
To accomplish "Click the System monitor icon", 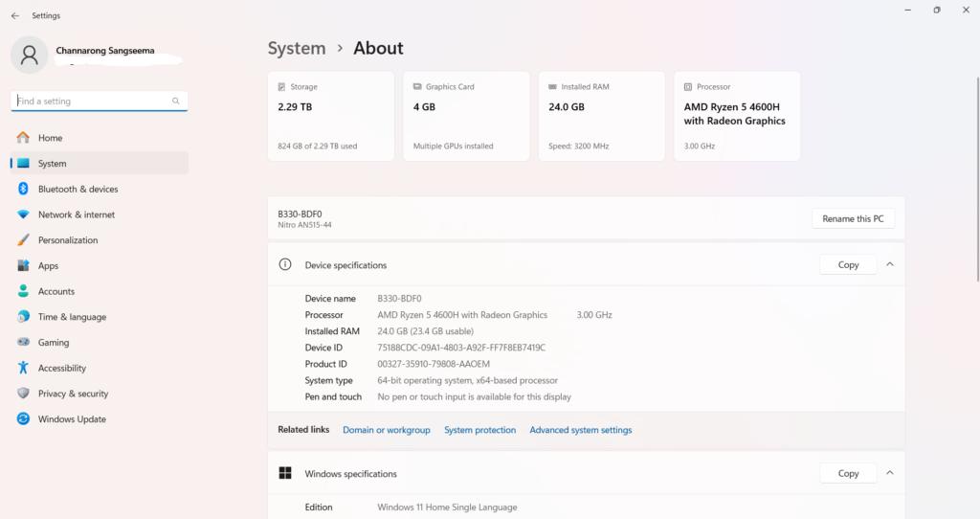I will pos(23,163).
